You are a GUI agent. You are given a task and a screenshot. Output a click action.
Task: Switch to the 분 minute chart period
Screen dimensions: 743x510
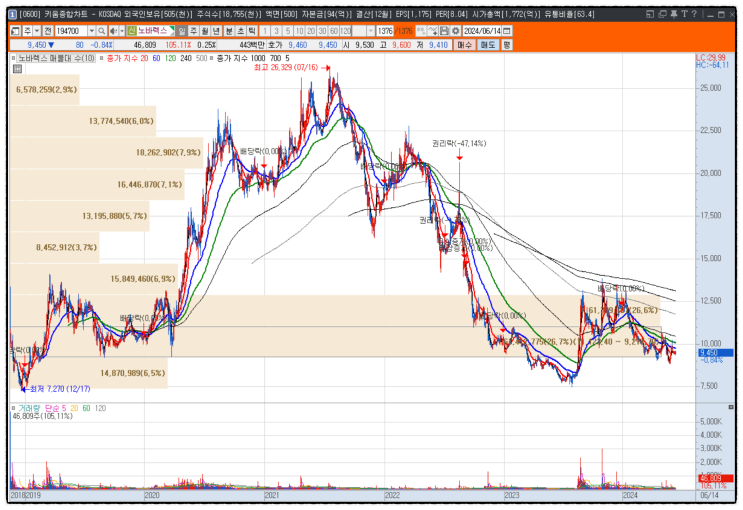229,31
